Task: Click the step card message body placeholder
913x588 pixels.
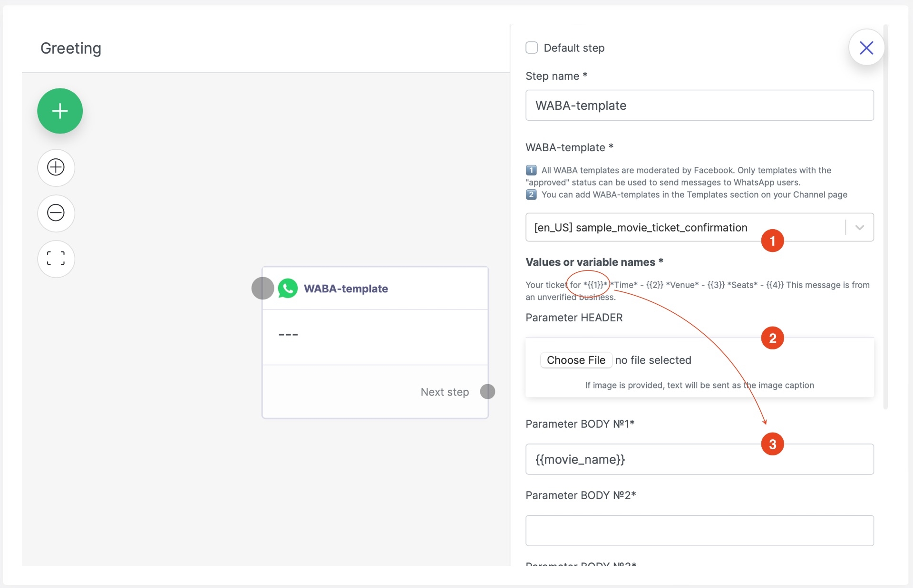Action: tap(289, 335)
